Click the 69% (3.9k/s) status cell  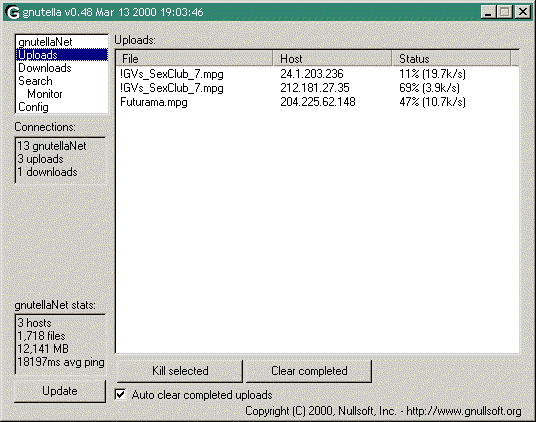pos(429,88)
